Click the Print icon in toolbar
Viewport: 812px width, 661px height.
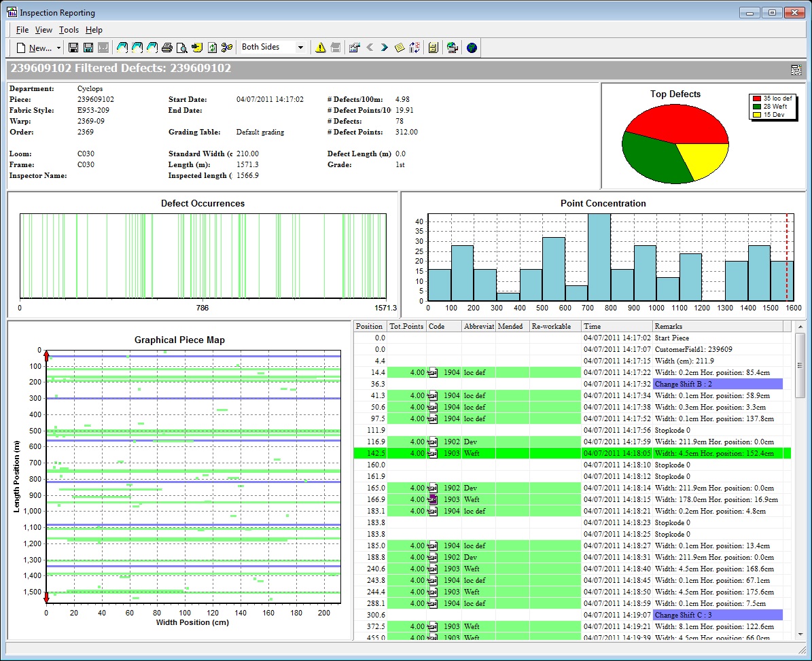point(167,48)
